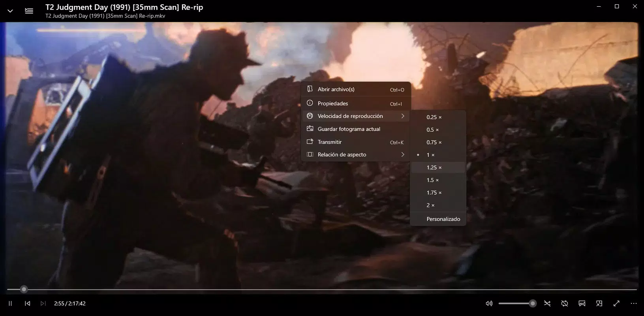Image resolution: width=644 pixels, height=316 pixels.
Task: Click the video seek progress bar
Action: [322, 290]
